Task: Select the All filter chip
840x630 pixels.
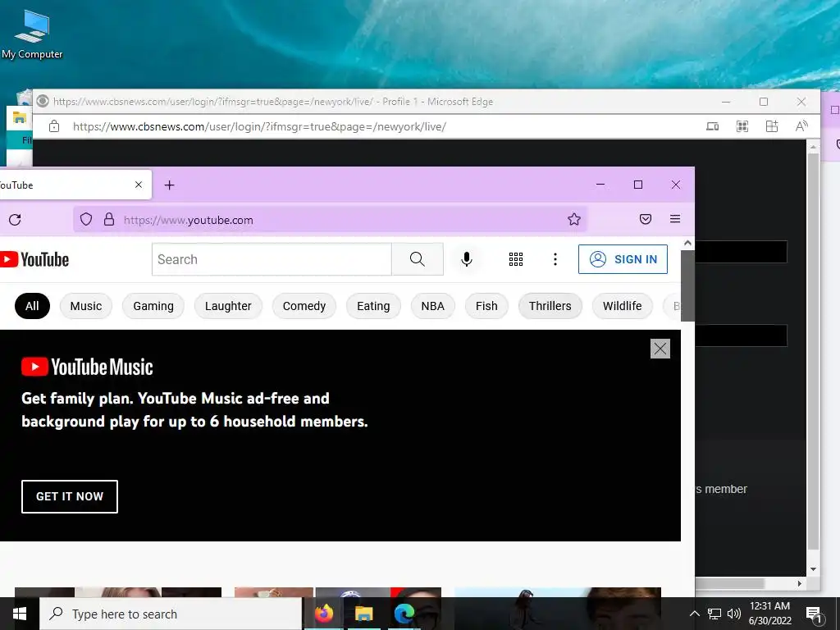Action: [32, 306]
